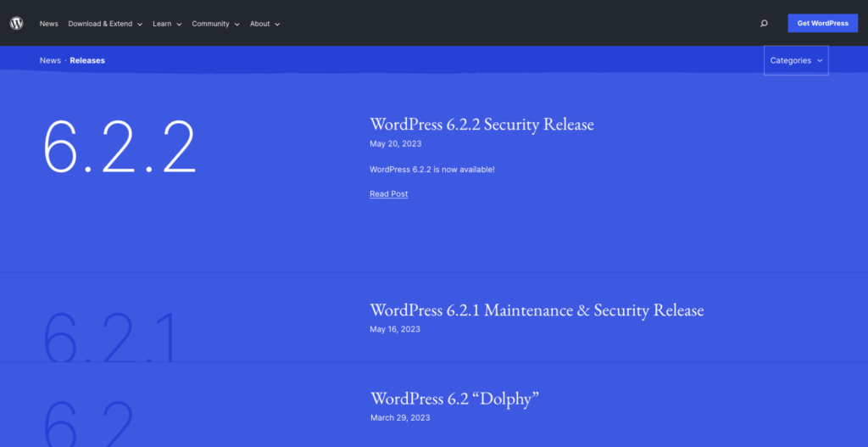Open WordPress 6.2.2 Security Release title
This screenshot has width=868, height=447.
point(481,124)
